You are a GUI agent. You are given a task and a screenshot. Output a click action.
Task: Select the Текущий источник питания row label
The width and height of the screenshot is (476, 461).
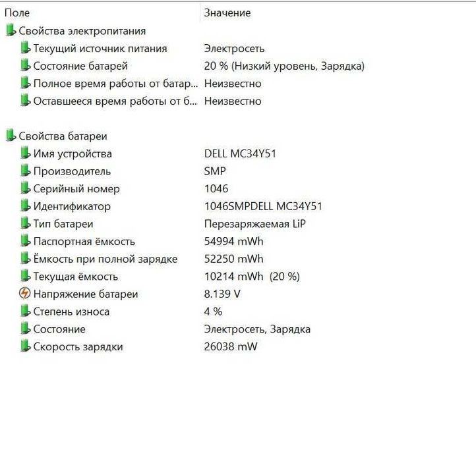[100, 49]
